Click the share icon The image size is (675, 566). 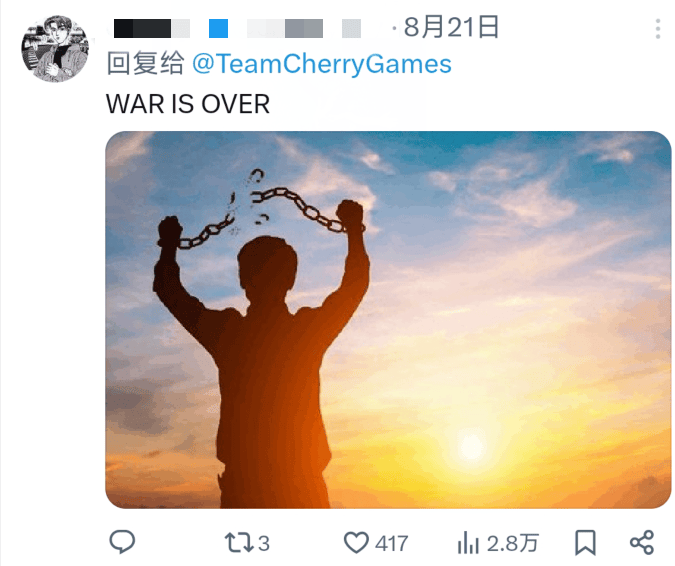(642, 543)
